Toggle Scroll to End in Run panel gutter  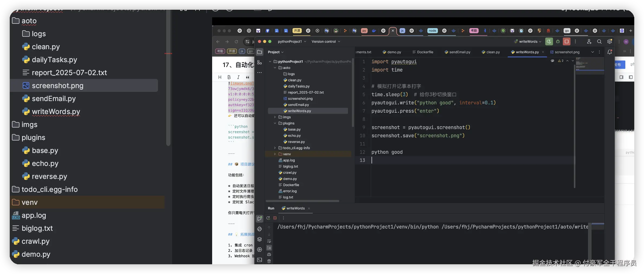(x=269, y=248)
